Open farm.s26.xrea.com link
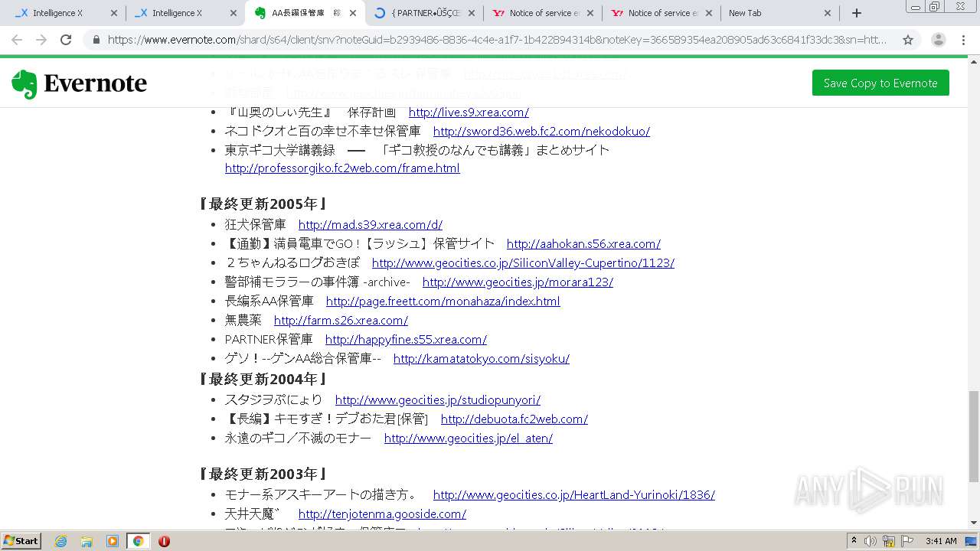 pos(341,321)
